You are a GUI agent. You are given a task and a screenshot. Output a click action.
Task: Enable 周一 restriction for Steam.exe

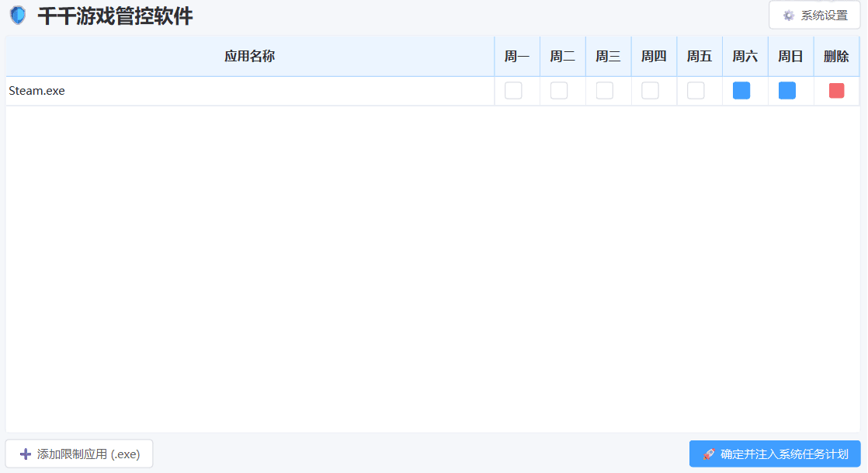coord(513,91)
